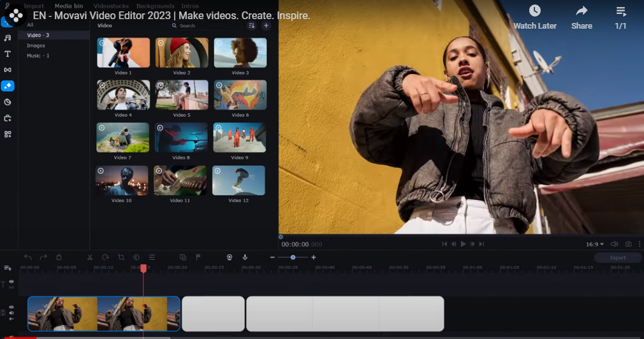The width and height of the screenshot is (644, 339).
Task: Open the Color adjustments tool
Action: (x=136, y=257)
